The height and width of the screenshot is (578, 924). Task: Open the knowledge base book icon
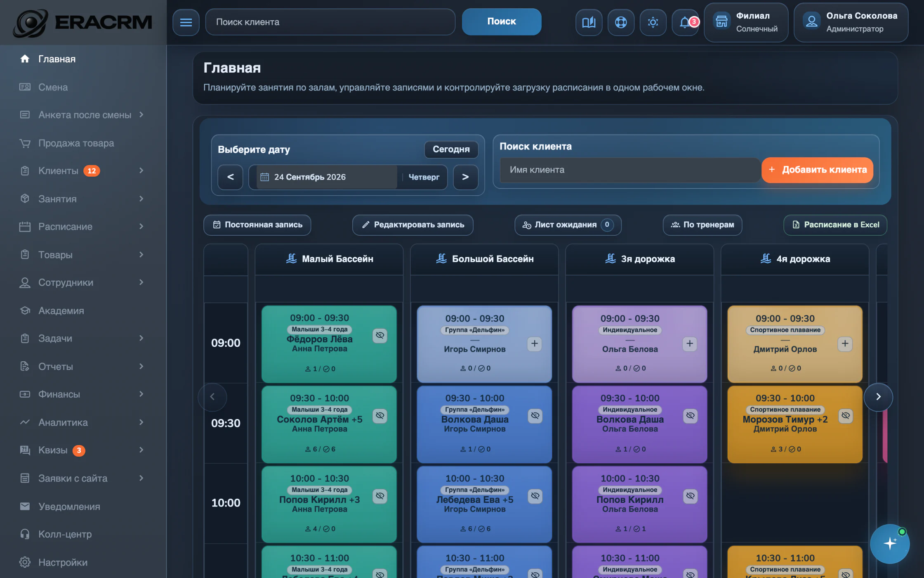(589, 22)
